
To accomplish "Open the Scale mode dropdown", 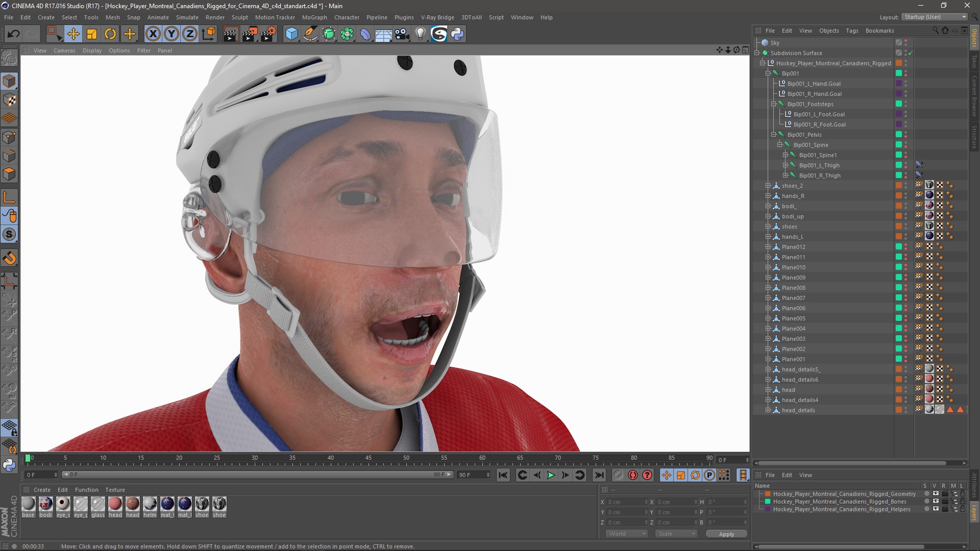I will click(676, 534).
